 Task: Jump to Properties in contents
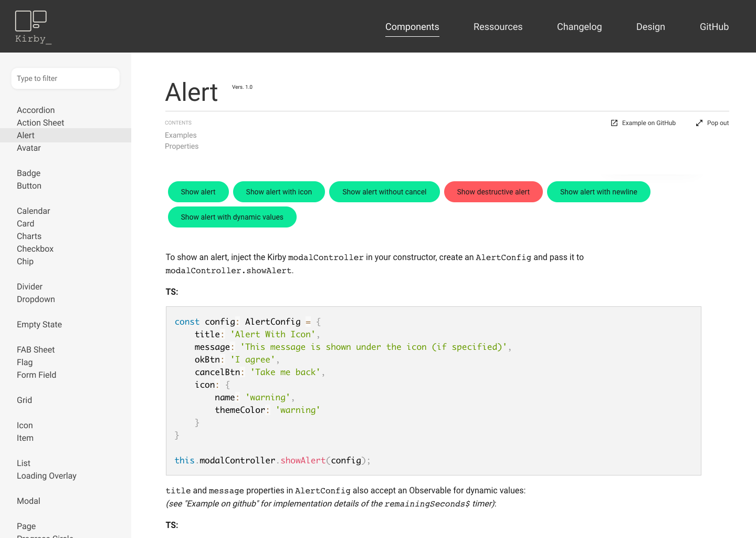[182, 146]
